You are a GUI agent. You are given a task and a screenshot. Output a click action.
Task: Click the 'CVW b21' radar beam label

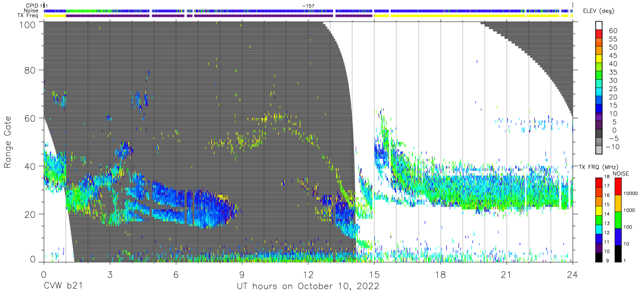pyautogui.click(x=62, y=287)
